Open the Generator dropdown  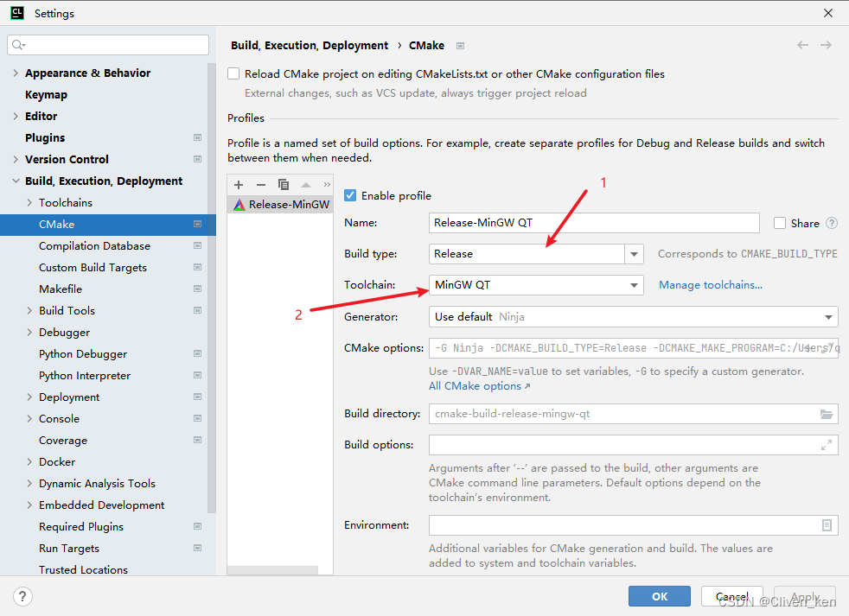tap(828, 317)
